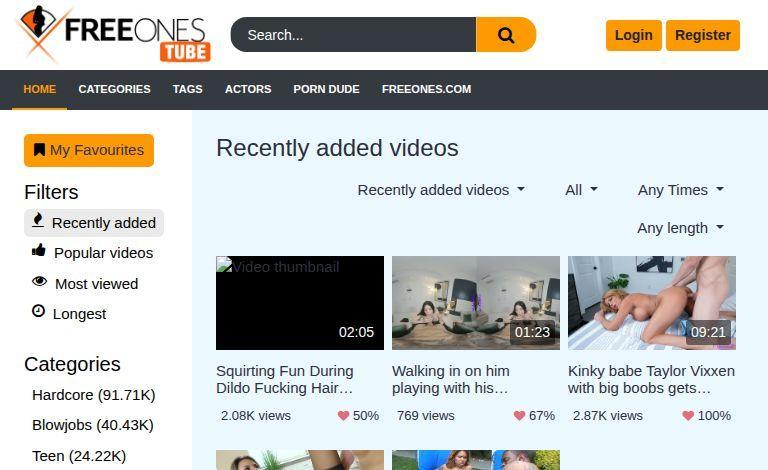
Task: Click the eye icon for Most viewed
Action: (40, 283)
